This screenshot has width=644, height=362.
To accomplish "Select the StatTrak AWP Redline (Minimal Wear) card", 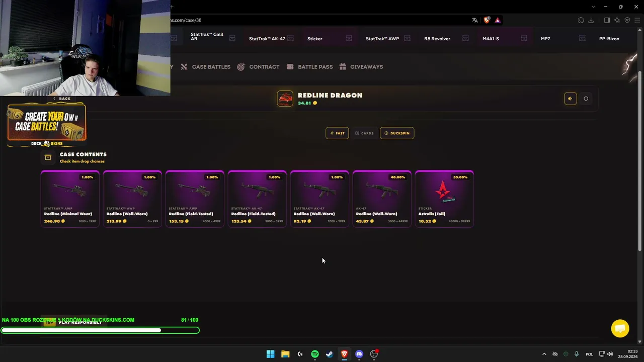I will [70, 199].
